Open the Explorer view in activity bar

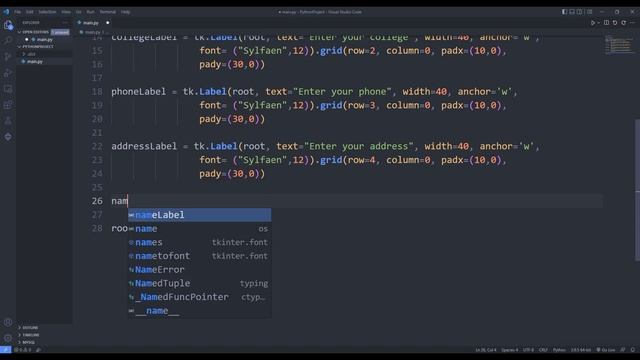[x=8, y=25]
